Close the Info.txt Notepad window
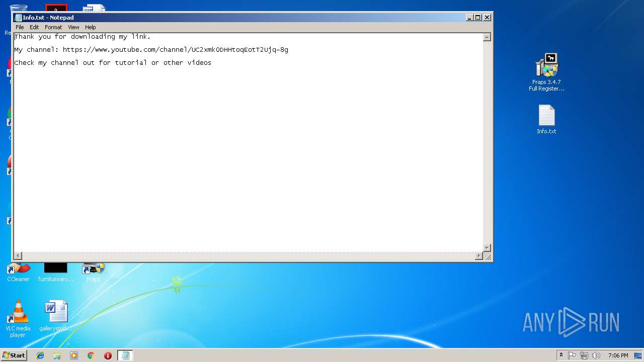 click(487, 17)
